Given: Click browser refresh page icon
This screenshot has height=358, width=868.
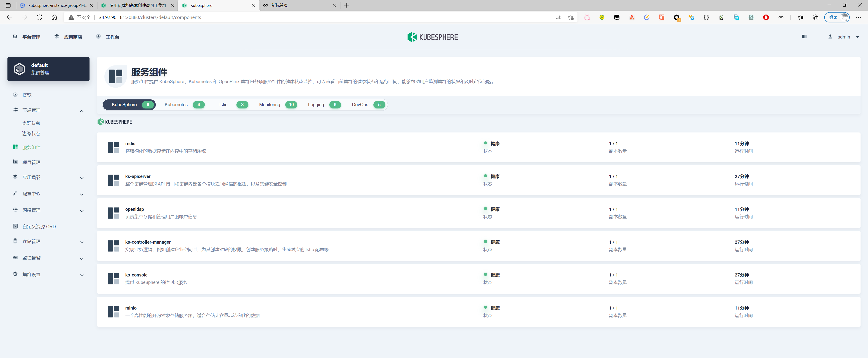Looking at the screenshot, I should [x=39, y=17].
